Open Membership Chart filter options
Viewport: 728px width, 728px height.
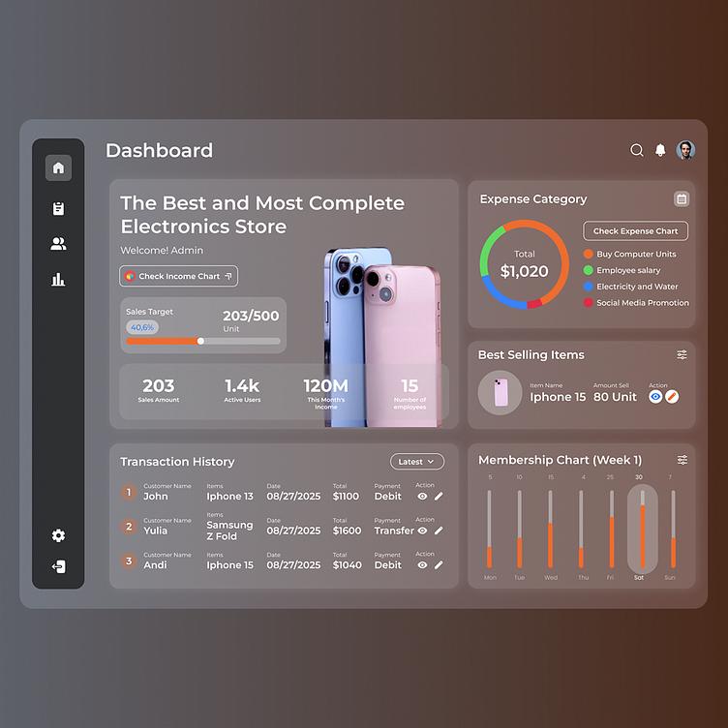682,460
